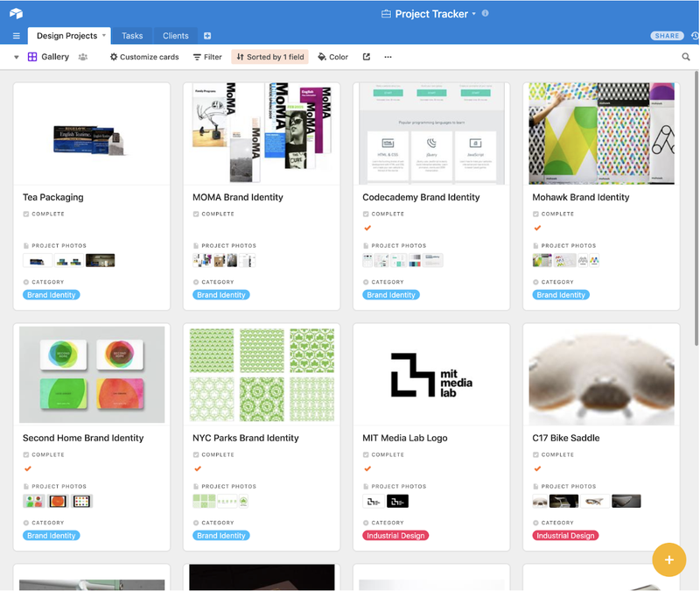
Task: Open the hamburger menu for tables
Action: pos(17,36)
